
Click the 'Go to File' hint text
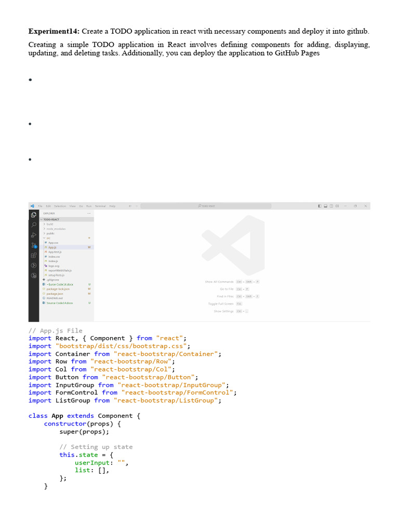[227, 289]
